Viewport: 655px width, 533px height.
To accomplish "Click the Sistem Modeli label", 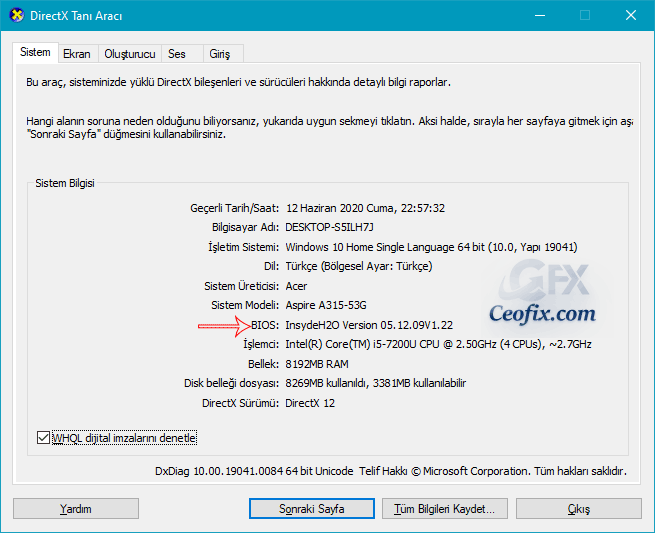I will (x=245, y=305).
